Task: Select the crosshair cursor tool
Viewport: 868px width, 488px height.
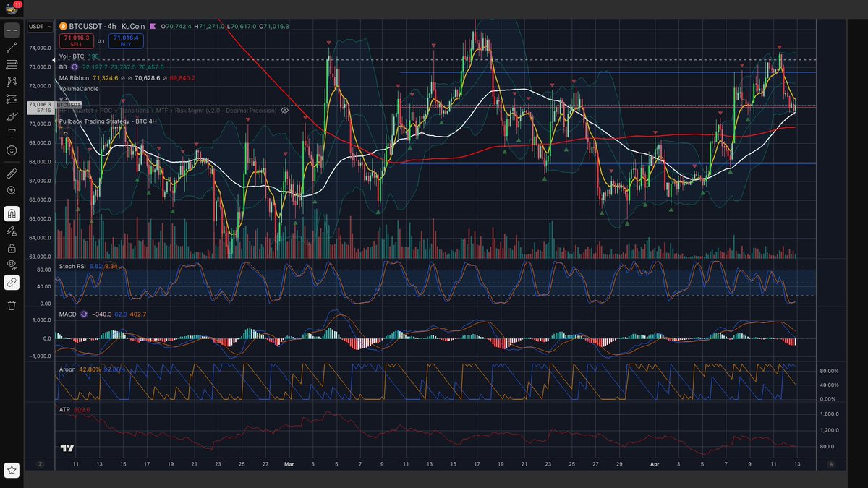Action: (12, 30)
